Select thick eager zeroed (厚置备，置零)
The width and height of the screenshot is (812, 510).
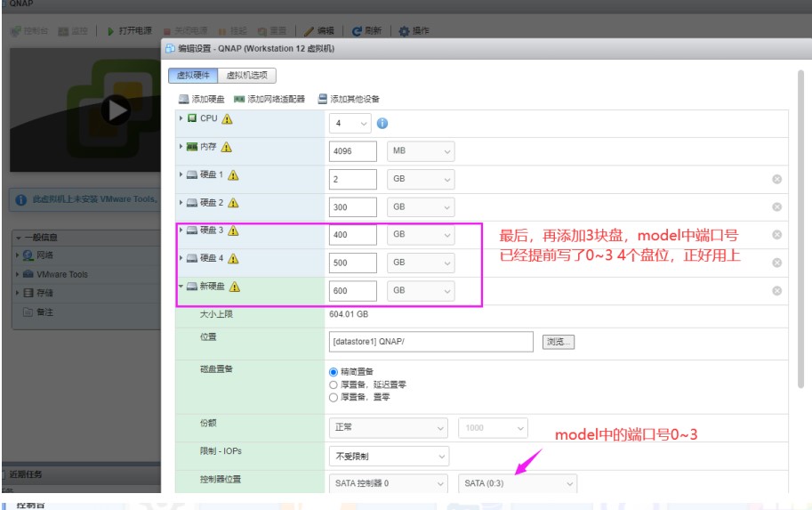334,398
